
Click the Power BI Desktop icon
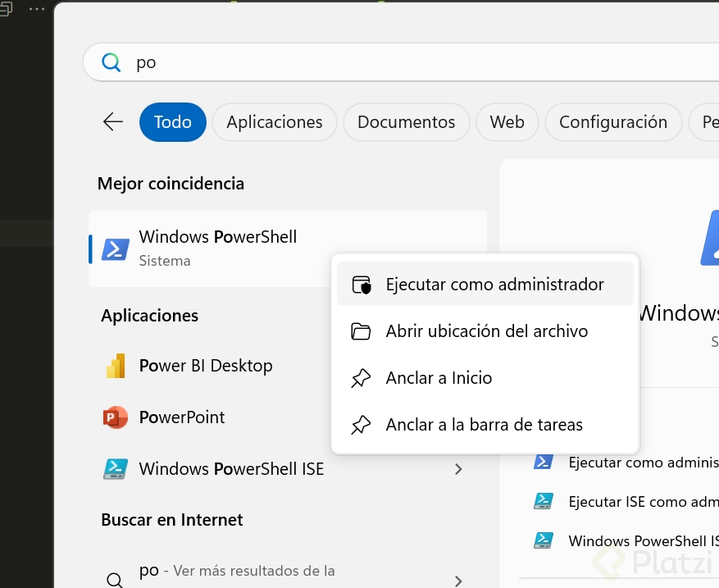click(x=116, y=366)
